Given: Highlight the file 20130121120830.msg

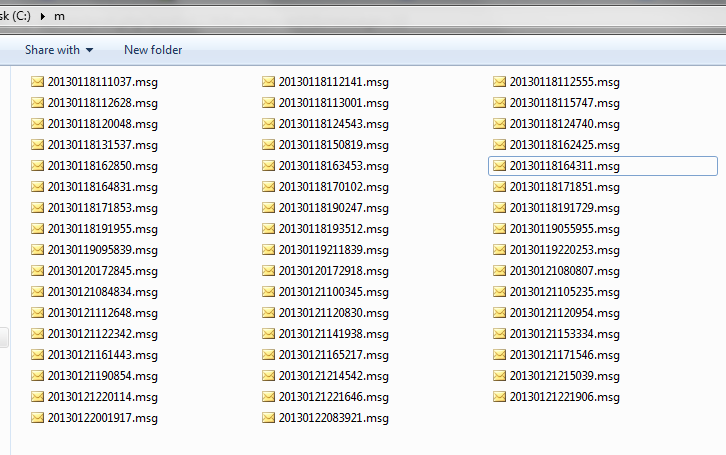Looking at the screenshot, I should 334,313.
